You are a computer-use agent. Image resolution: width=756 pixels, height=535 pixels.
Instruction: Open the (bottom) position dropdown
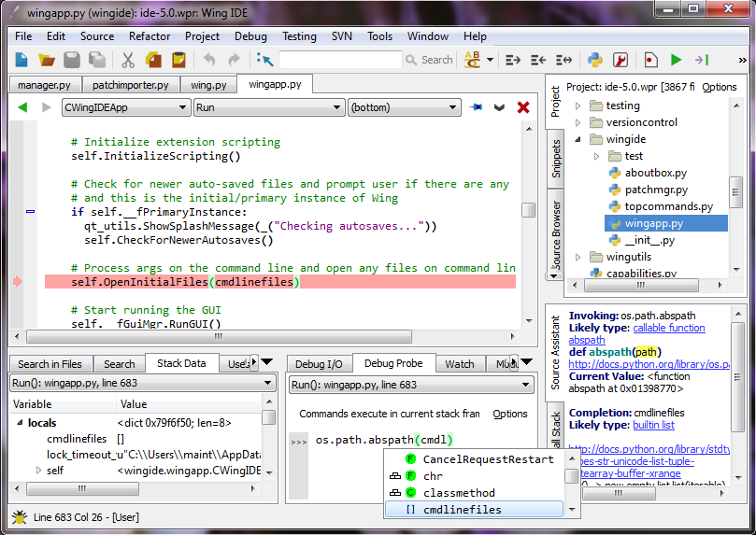coord(404,107)
